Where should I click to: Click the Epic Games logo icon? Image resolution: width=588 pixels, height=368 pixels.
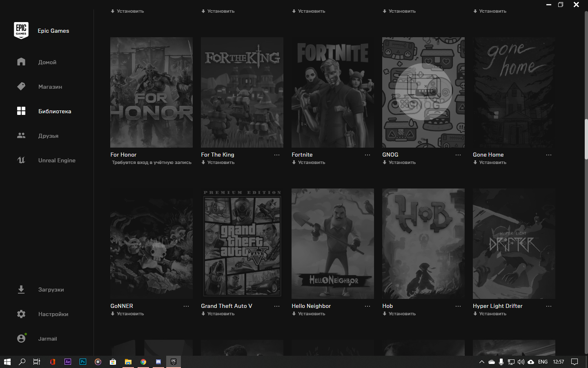click(x=21, y=30)
